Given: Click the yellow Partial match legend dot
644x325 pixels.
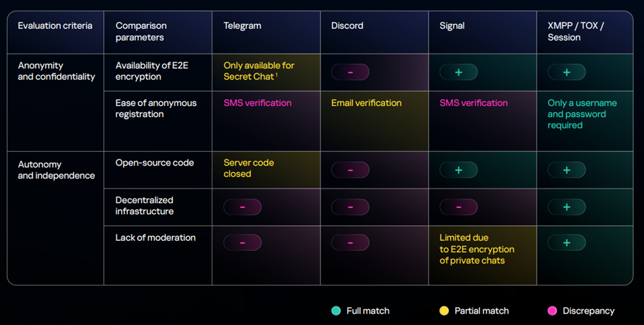Looking at the screenshot, I should pos(444,310).
